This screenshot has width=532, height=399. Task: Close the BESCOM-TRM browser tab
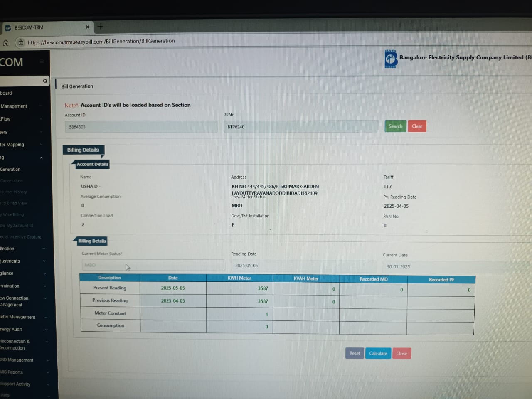pyautogui.click(x=87, y=27)
